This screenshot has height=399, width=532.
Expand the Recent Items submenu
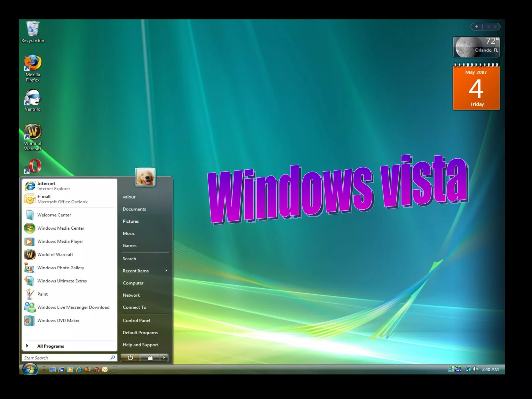(x=145, y=271)
